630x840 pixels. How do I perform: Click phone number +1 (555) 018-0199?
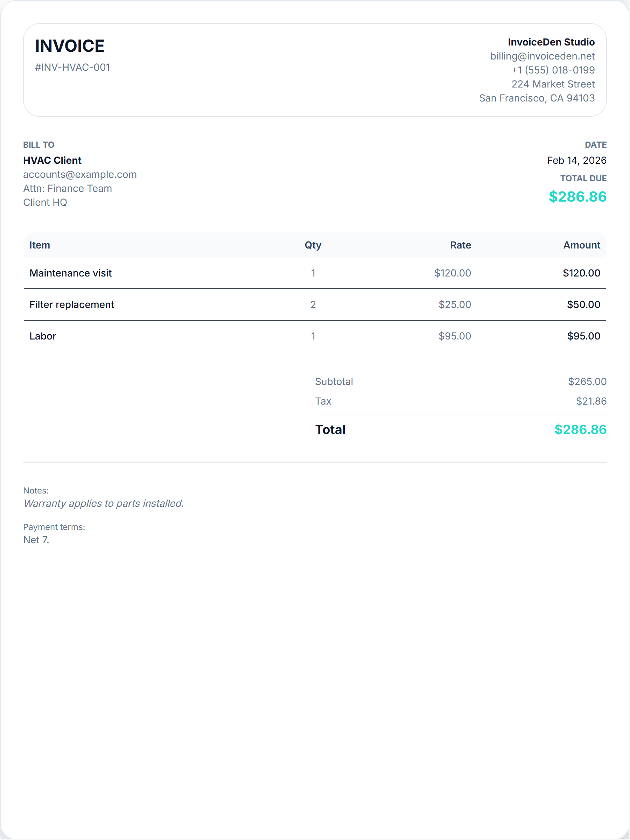pos(553,70)
